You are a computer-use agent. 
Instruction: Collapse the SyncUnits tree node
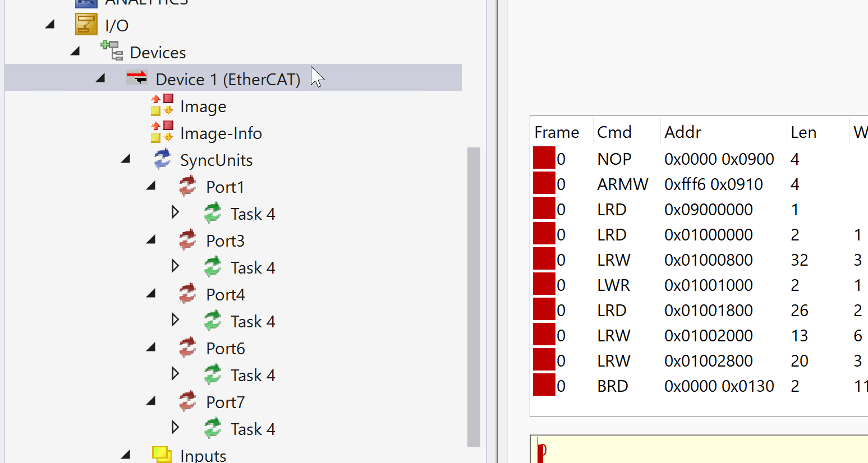click(126, 160)
